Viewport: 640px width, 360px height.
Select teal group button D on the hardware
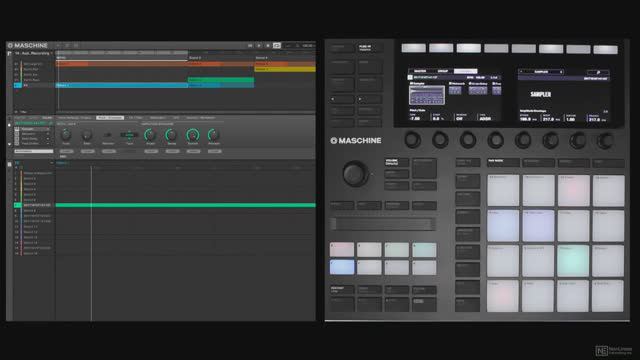[x=424, y=250]
